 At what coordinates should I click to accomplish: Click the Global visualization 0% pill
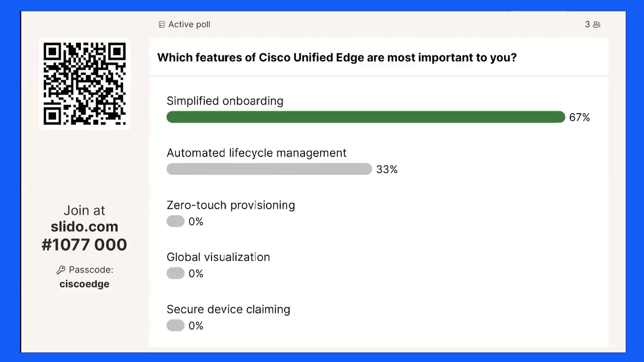coord(175,273)
